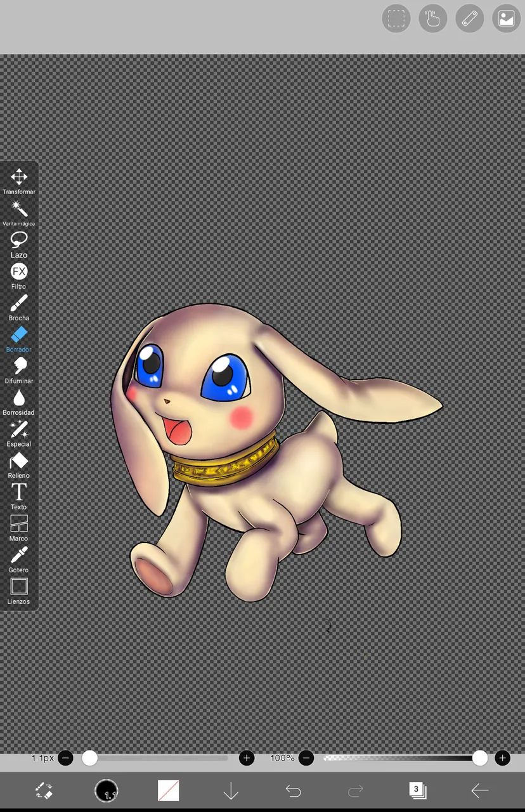Viewport: 525px width, 812px height.
Task: Decrease opacity with minus button
Action: [306, 758]
